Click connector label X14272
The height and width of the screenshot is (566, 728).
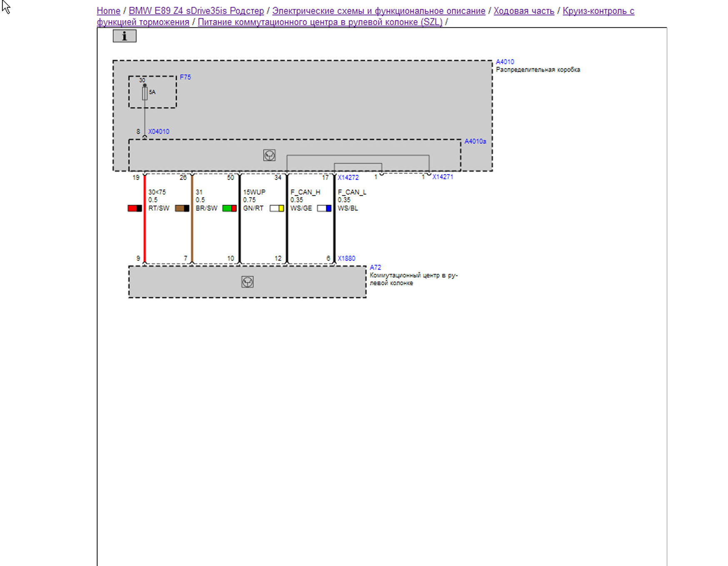coord(348,178)
